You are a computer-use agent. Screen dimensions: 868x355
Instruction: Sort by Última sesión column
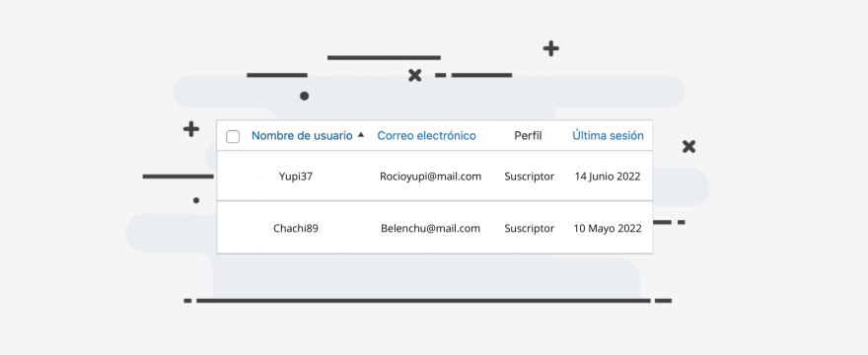pos(608,136)
